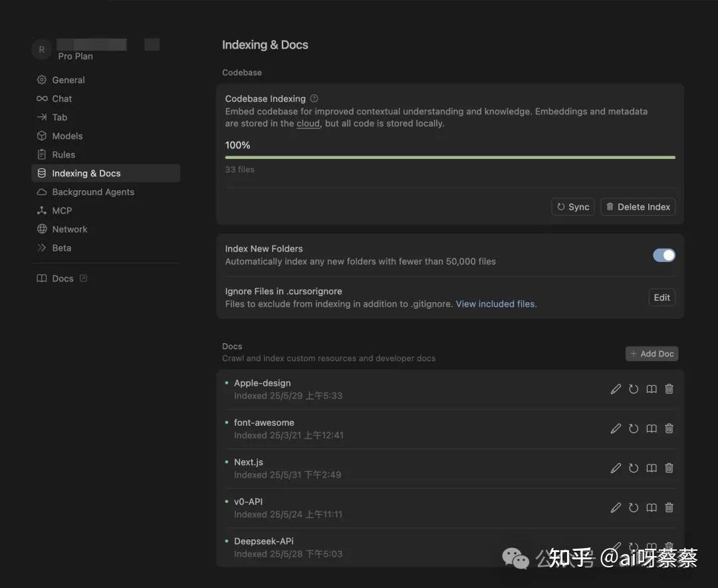Open the book icon for Next.js doc
This screenshot has width=718, height=588.
[652, 468]
